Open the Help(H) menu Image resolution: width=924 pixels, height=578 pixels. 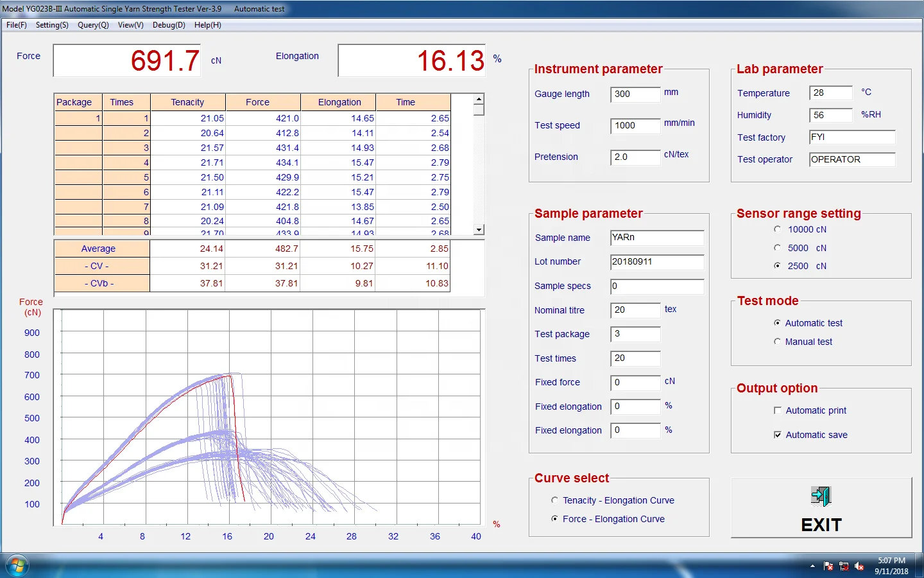(207, 25)
